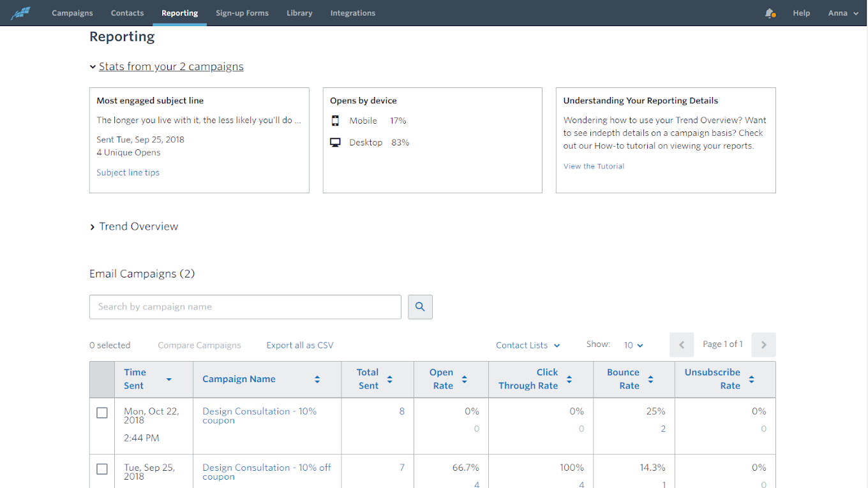Go to previous page arrow
868x488 pixels.
coord(682,344)
